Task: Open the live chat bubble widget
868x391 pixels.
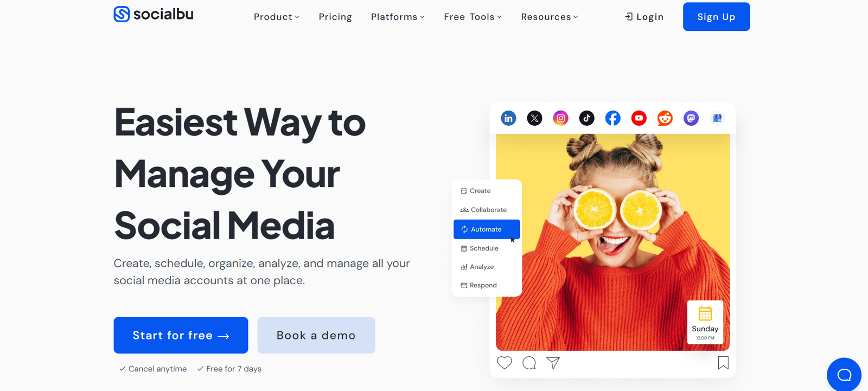Action: tap(844, 375)
